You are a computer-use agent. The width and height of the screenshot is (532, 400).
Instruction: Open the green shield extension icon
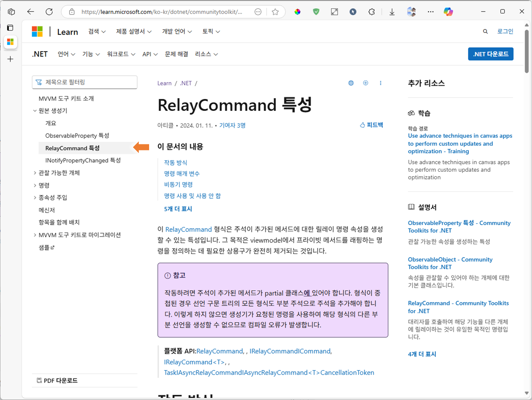tap(316, 12)
